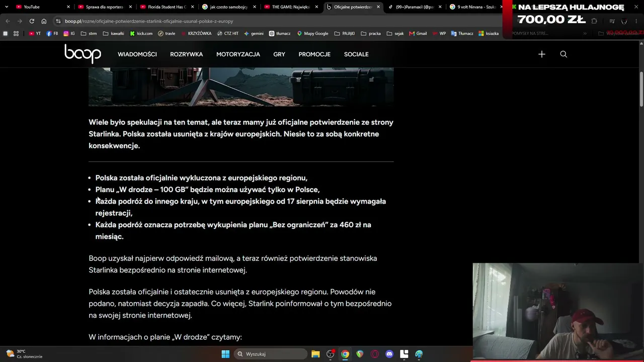The height and width of the screenshot is (362, 644).
Task: Open the Tłumacz bookmark with Google Translate icon
Action: tap(462, 34)
